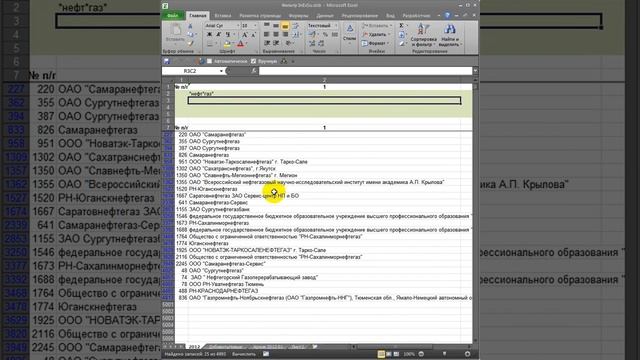The image size is (640, 360).
Task: Open the Вставить cells dropdown
Action: pos(377,26)
